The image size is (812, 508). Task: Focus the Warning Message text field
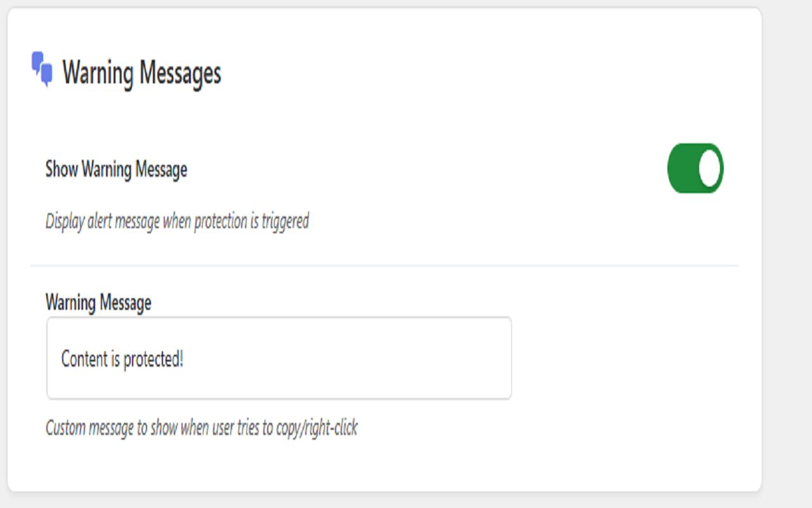click(279, 358)
